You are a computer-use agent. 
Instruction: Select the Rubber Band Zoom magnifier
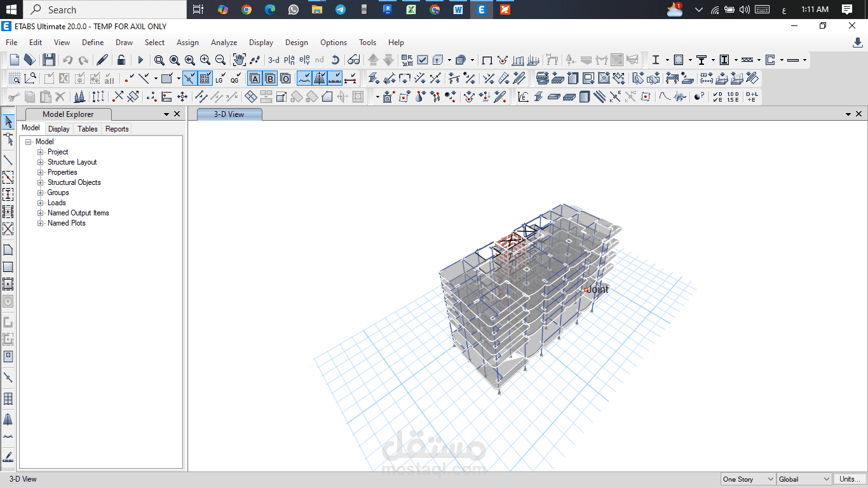(x=159, y=60)
